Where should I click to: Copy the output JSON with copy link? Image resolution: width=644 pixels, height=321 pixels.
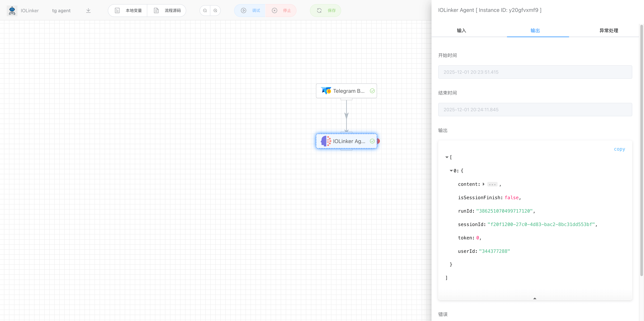tap(619, 149)
